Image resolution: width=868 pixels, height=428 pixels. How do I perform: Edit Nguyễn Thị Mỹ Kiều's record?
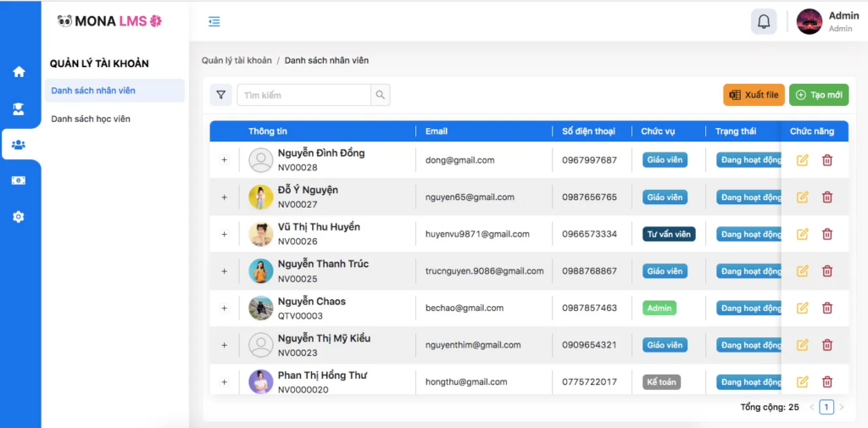(802, 345)
